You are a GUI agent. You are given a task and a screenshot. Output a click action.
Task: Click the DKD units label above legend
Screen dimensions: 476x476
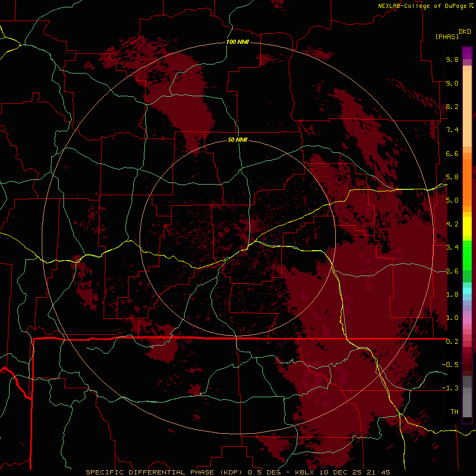[465, 32]
